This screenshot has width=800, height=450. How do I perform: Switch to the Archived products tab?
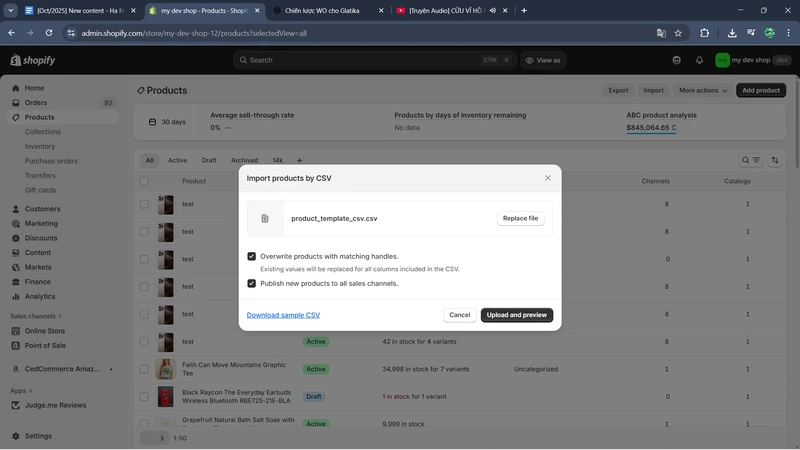pyautogui.click(x=244, y=160)
